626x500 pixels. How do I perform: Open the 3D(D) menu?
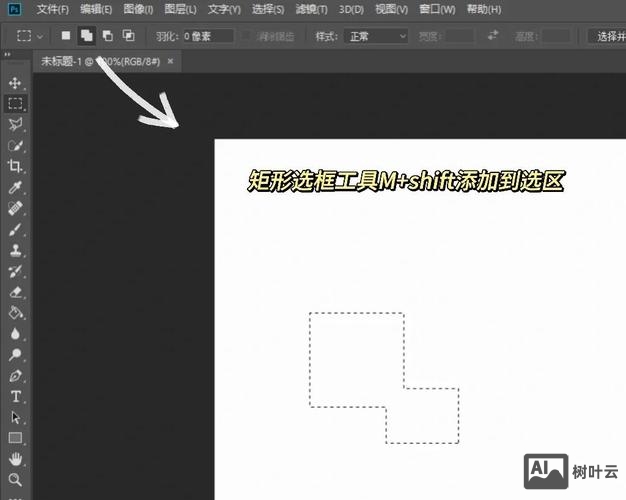(351, 9)
